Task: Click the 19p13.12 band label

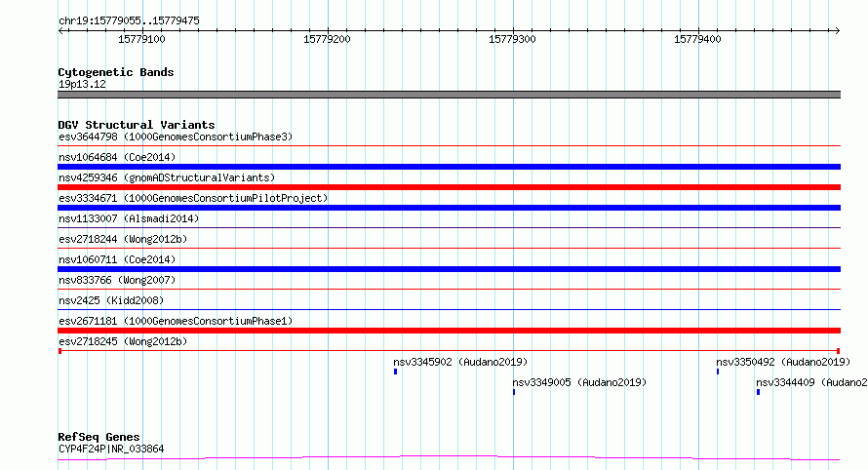Action: [82, 85]
